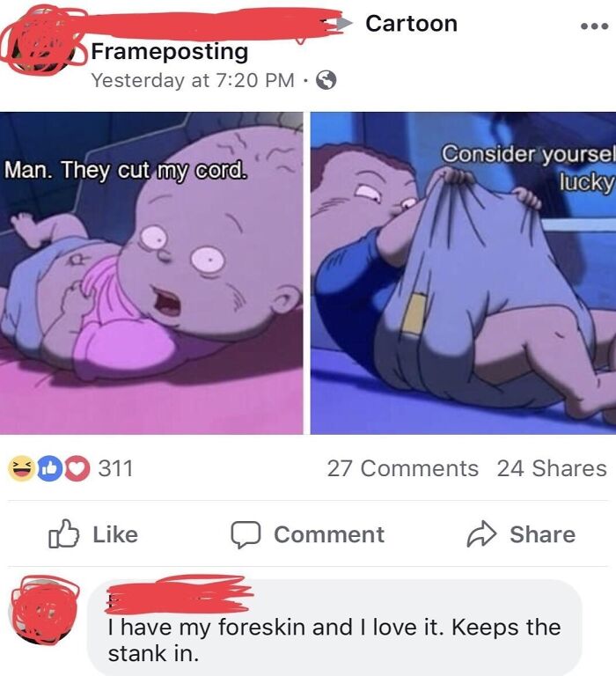
Task: Click the thumbs-up Like icon
Action: coord(63,533)
